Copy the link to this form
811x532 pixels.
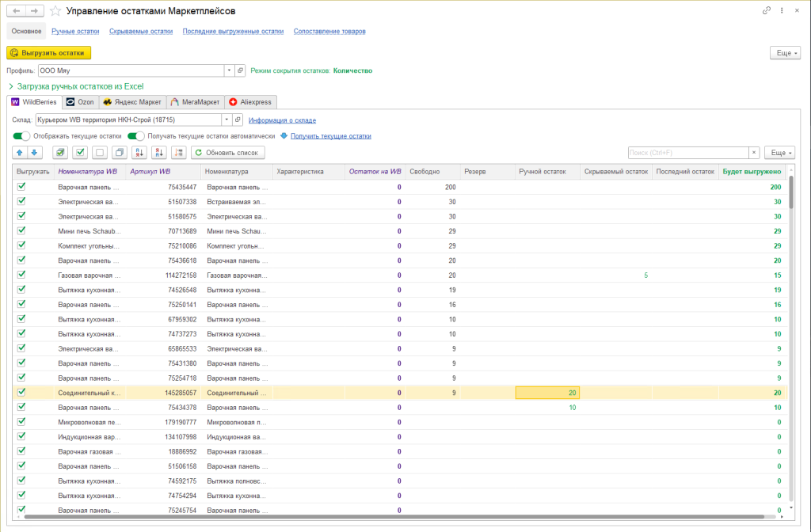point(767,11)
